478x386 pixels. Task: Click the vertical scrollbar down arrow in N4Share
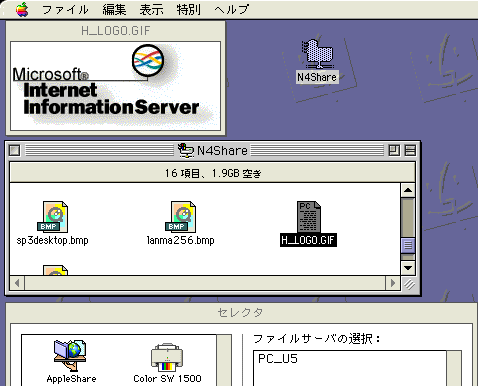(x=408, y=268)
